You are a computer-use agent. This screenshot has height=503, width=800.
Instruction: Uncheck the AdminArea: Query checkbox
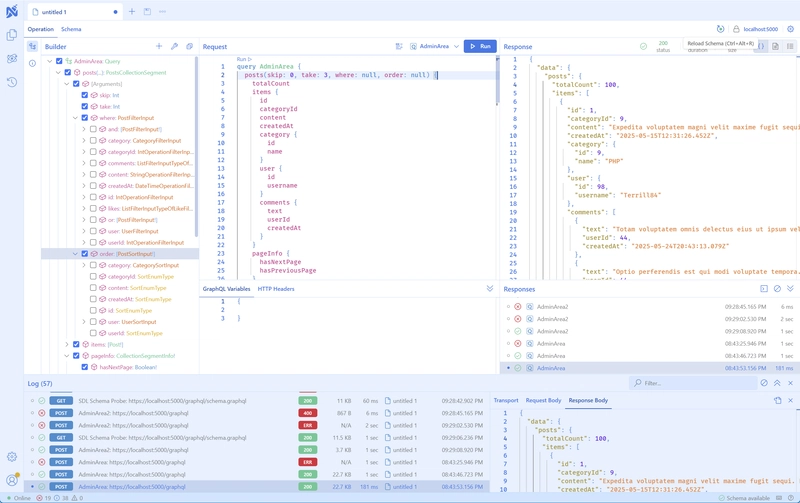(x=59, y=61)
